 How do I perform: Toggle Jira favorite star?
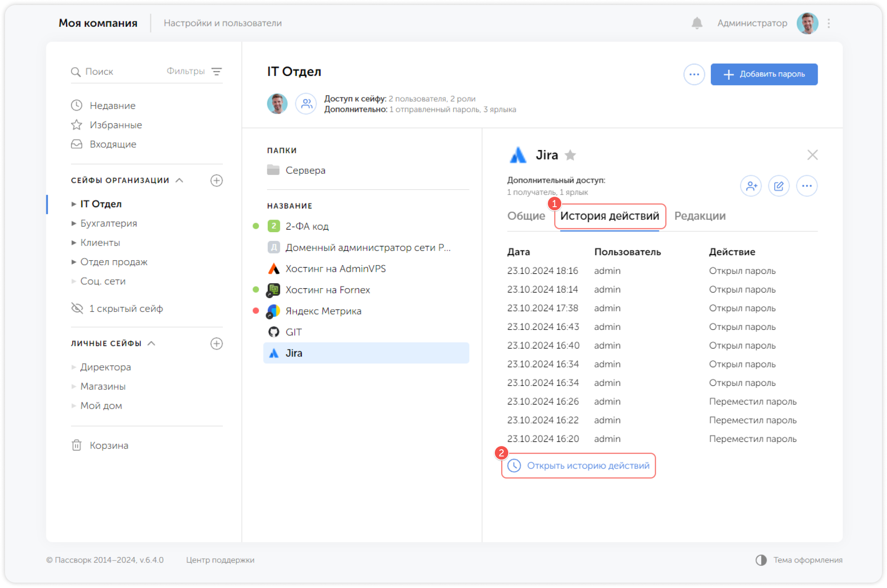[570, 155]
